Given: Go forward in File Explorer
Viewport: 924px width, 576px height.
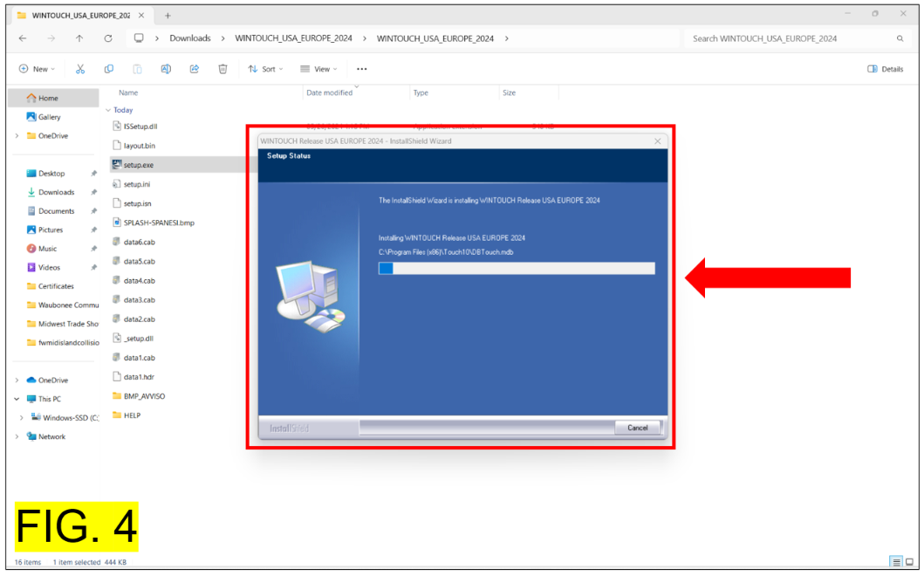Looking at the screenshot, I should [51, 38].
